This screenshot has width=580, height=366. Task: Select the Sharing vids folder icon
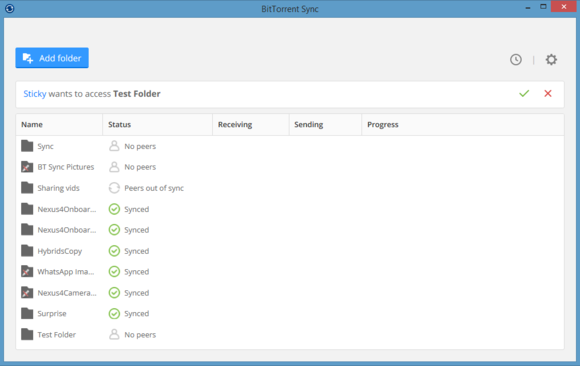coord(27,188)
